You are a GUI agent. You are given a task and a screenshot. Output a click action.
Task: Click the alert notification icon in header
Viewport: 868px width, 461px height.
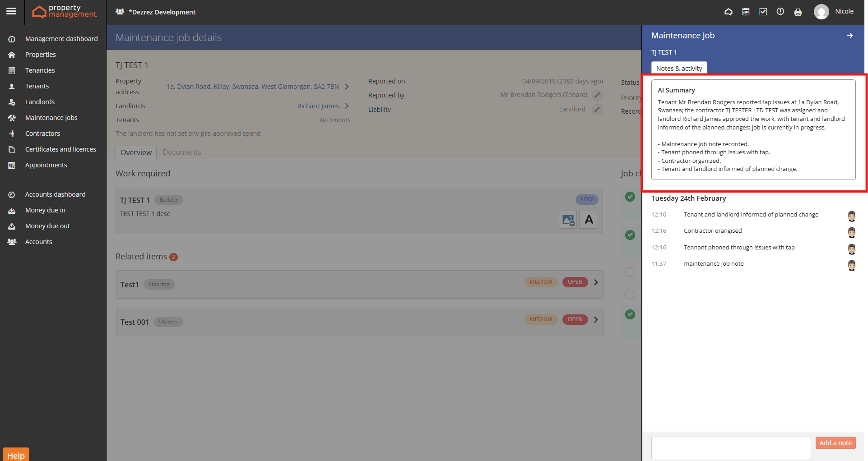tap(780, 12)
